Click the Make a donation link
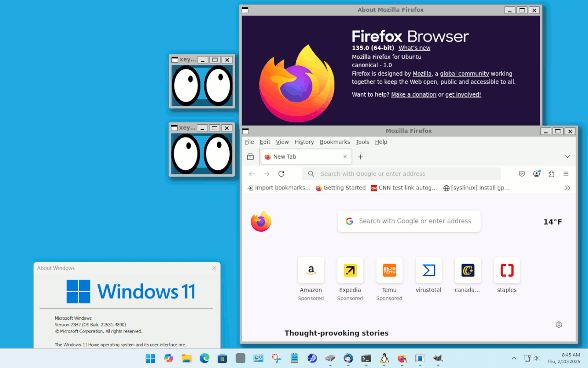588x368 pixels. (414, 95)
